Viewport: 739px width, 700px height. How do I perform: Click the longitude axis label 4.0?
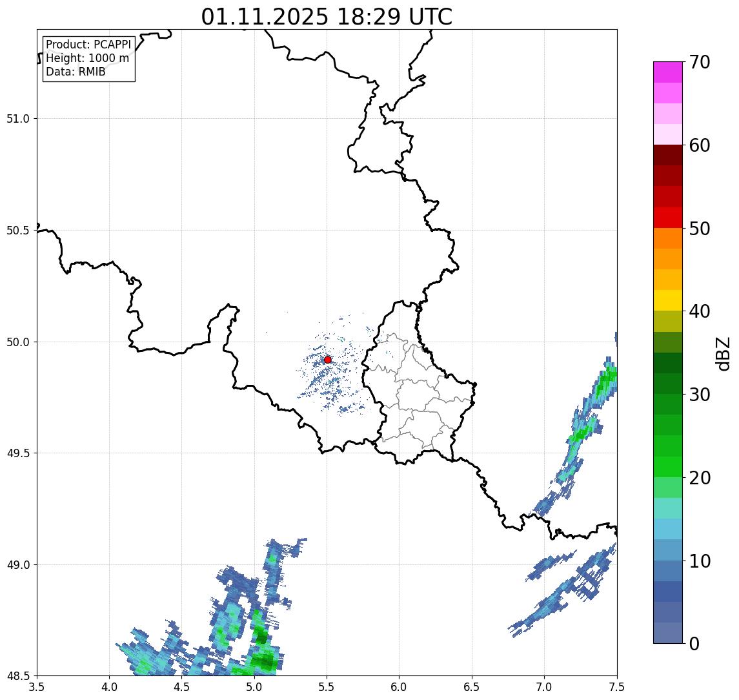click(109, 687)
